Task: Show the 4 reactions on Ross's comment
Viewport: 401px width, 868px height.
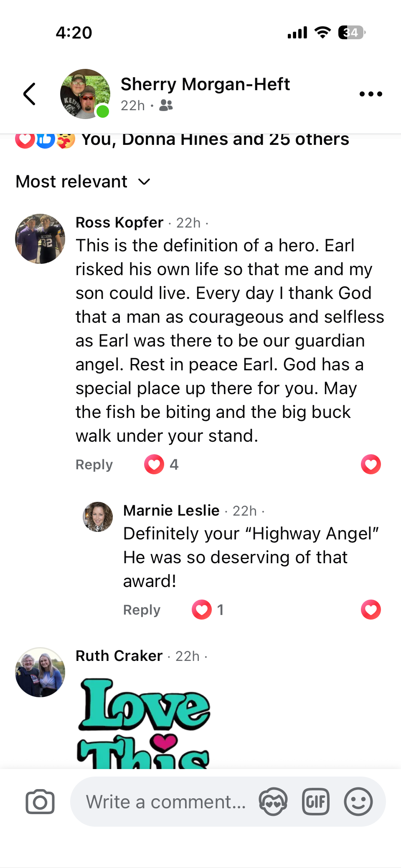Action: [162, 464]
